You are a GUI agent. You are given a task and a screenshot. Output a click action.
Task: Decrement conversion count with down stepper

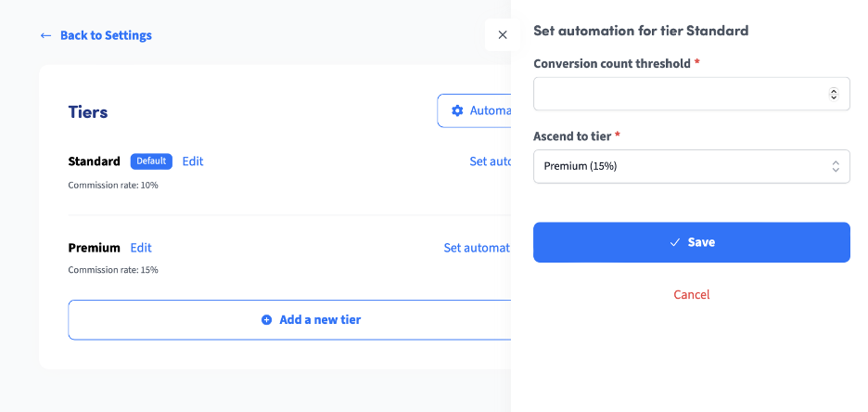tap(834, 97)
